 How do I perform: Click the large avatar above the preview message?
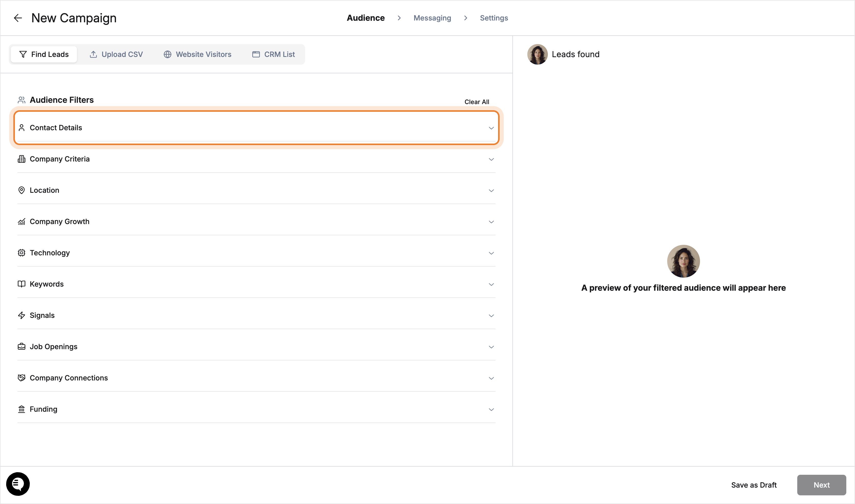[683, 261]
